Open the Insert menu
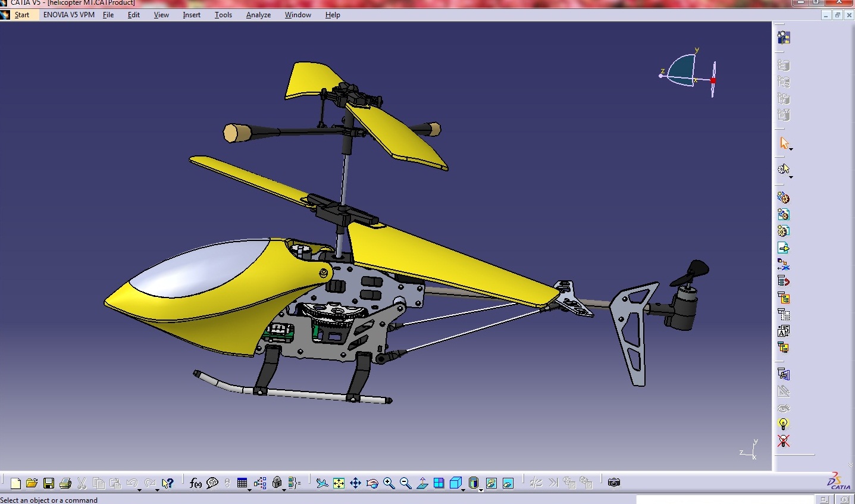 [x=191, y=15]
